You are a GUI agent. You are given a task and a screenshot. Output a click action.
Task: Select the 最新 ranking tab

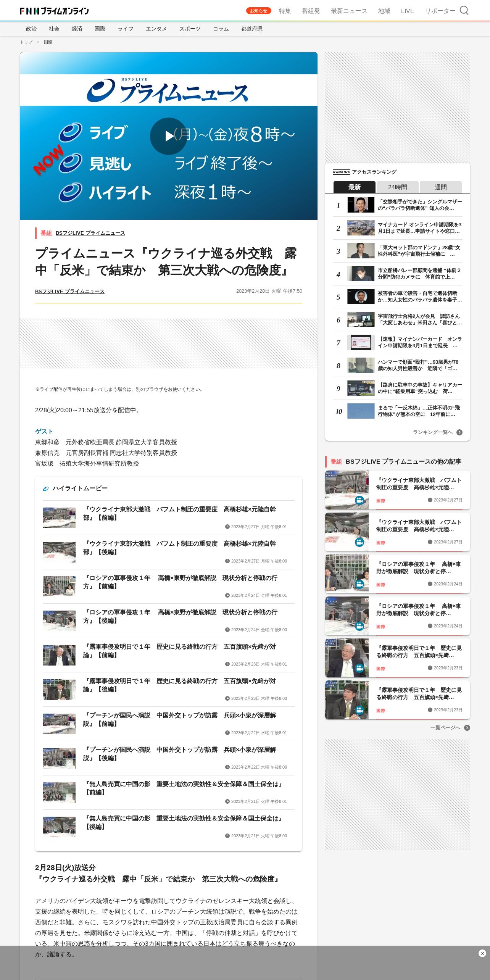354,187
